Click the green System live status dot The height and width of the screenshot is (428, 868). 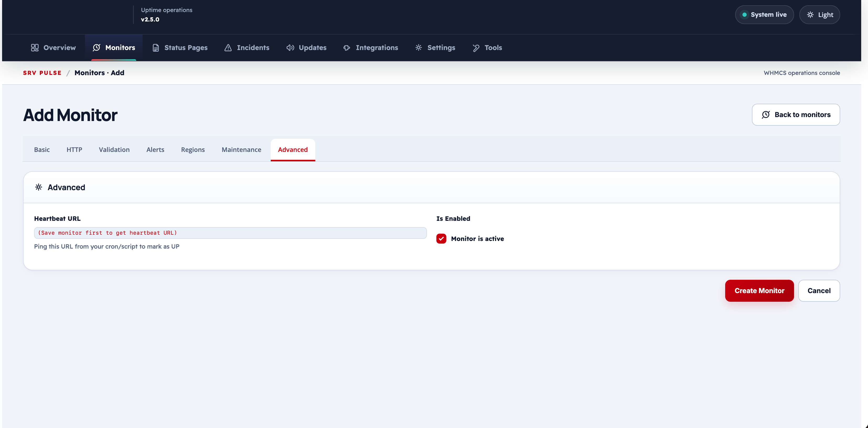[744, 14]
